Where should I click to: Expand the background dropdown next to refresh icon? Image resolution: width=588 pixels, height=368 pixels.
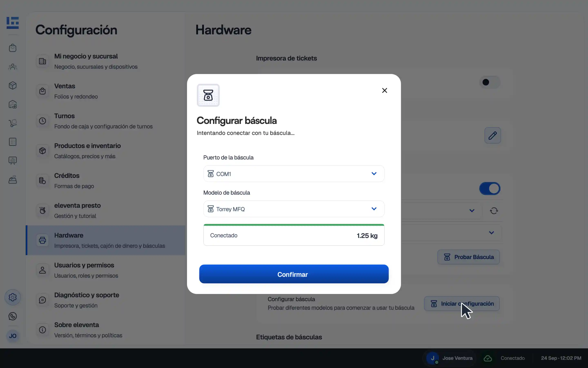472,211
